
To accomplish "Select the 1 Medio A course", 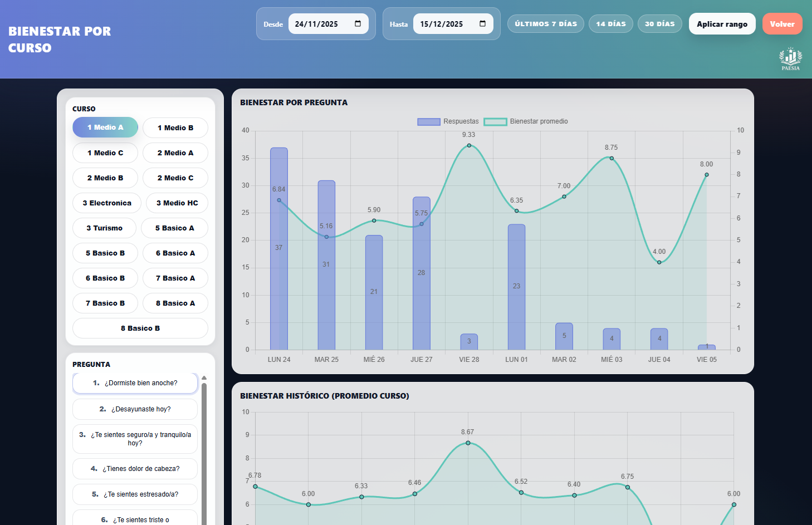I will (105, 127).
